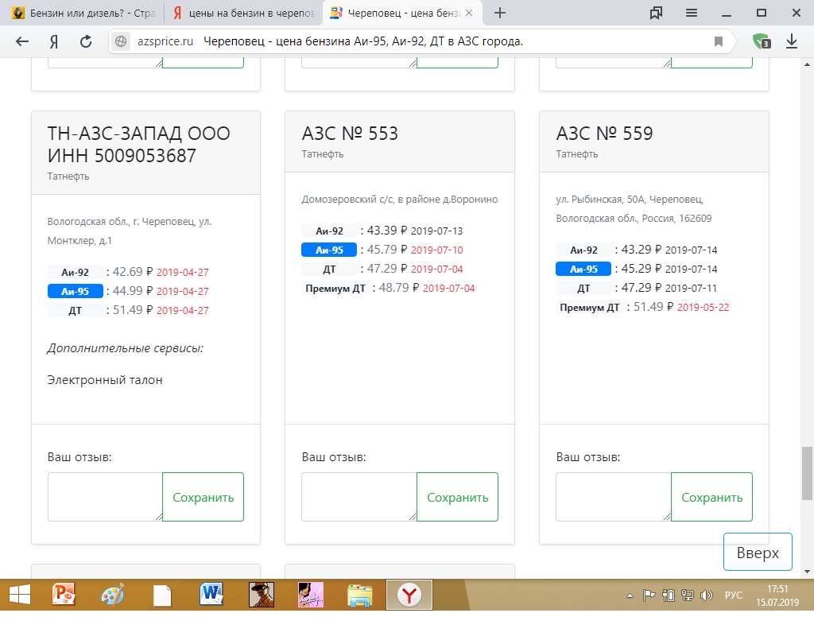The image size is (814, 644).
Task: Click the АЗС № 553 station heading
Action: pyautogui.click(x=350, y=134)
